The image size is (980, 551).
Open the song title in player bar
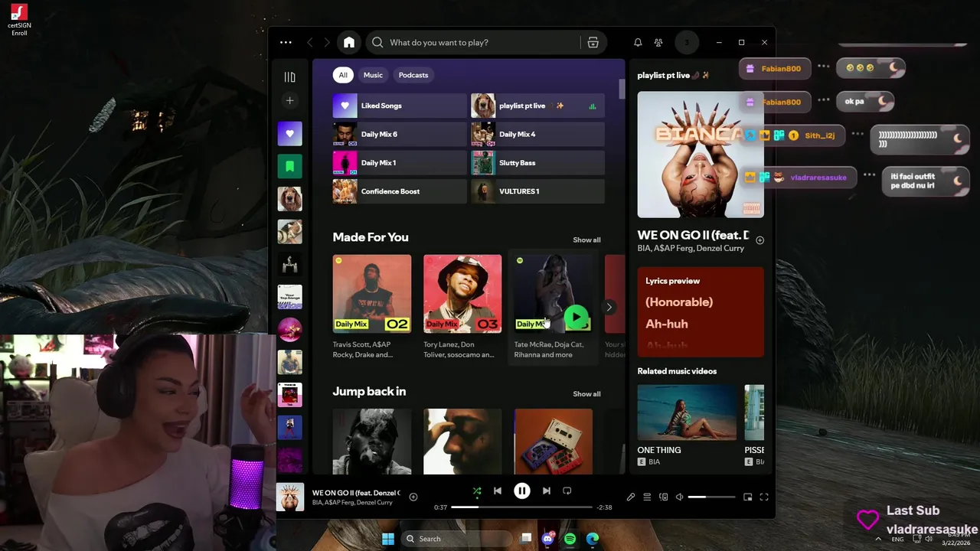click(355, 493)
